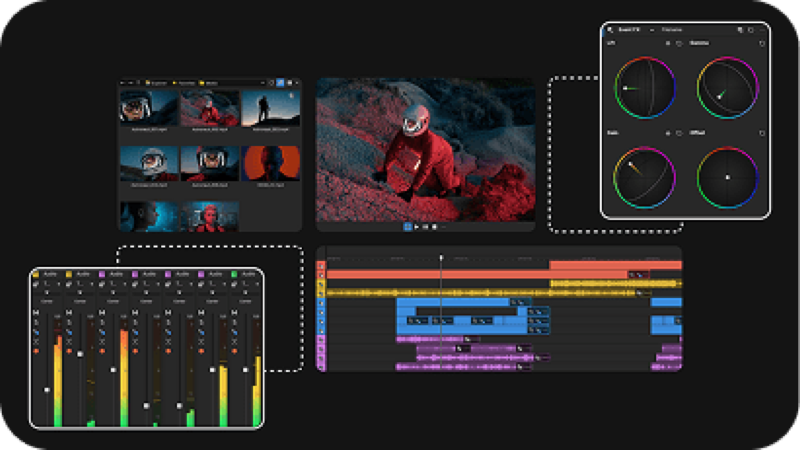Click the copy icon in color wheels panel header
The width and height of the screenshot is (800, 450).
point(740,30)
